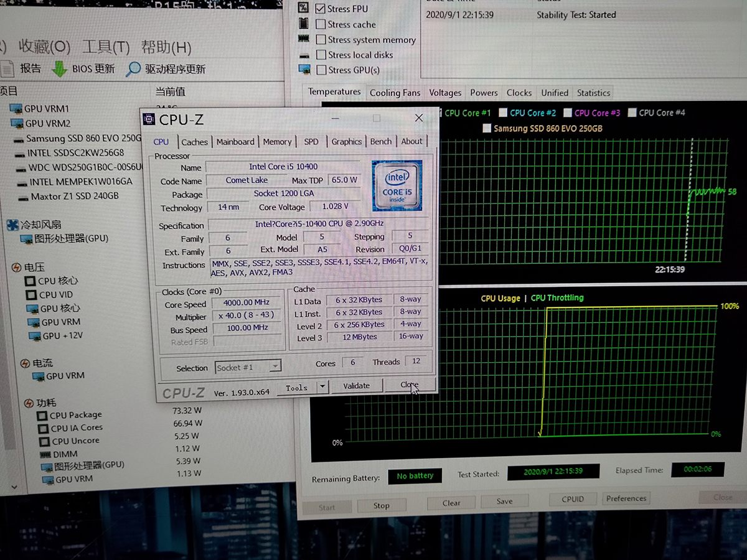747x560 pixels.
Task: Switch to the Graphics tab in CPU-Z
Action: [x=347, y=142]
